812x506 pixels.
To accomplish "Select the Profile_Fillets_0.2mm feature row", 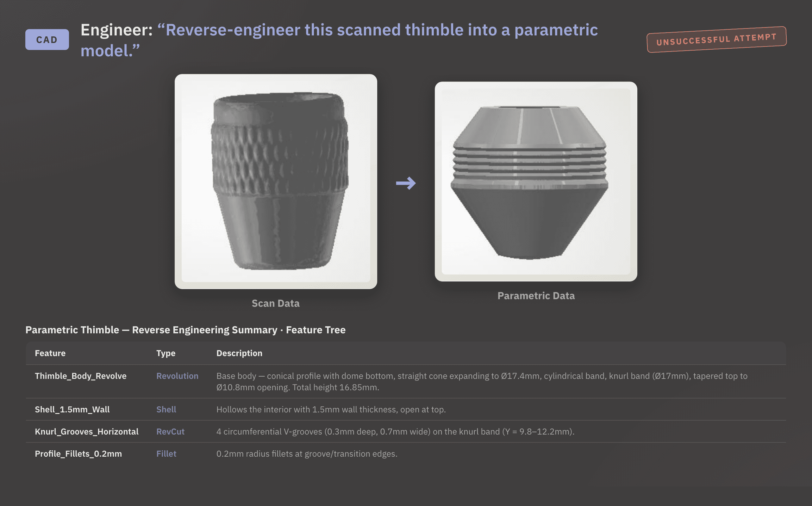I will point(406,454).
